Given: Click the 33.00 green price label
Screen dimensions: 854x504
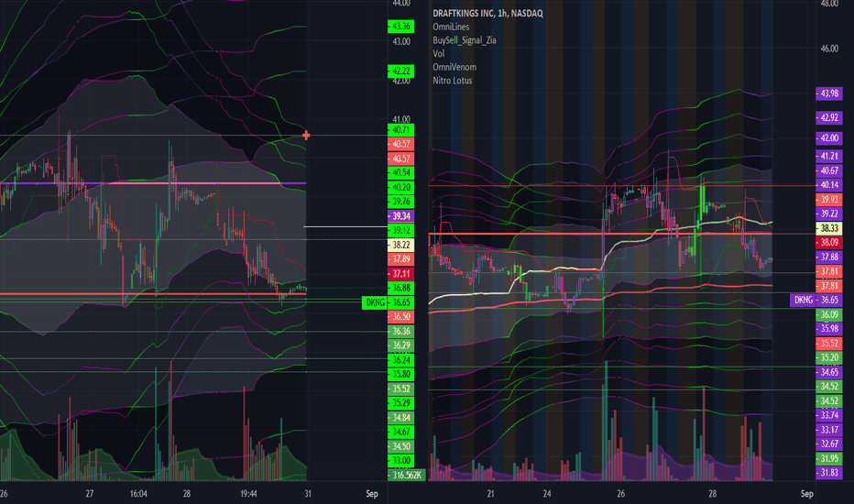Looking at the screenshot, I should tap(400, 460).
